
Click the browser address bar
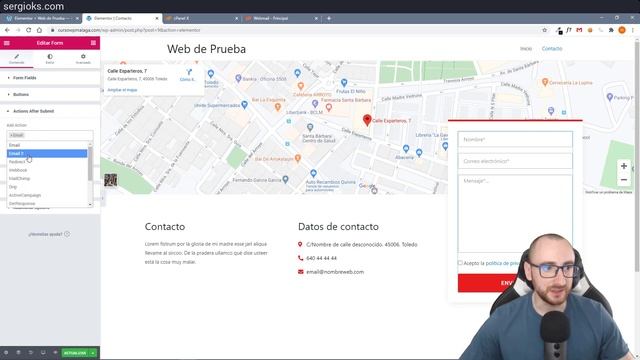(x=298, y=30)
